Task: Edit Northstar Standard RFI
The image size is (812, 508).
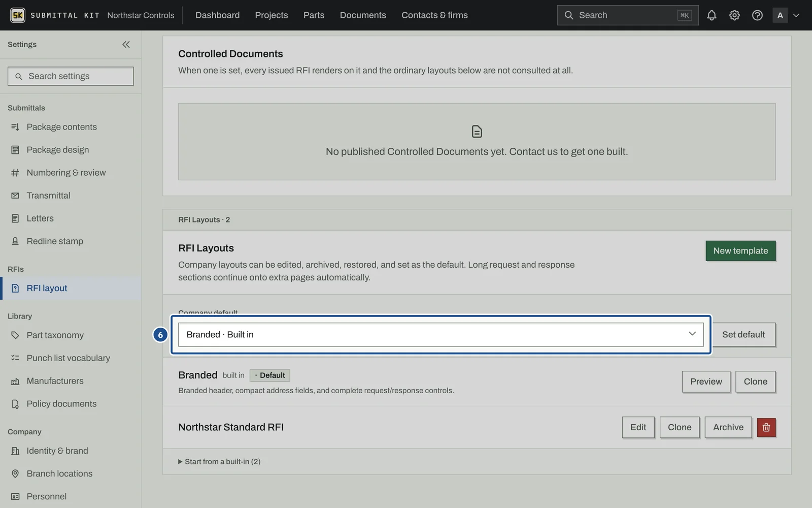Action: [638, 427]
